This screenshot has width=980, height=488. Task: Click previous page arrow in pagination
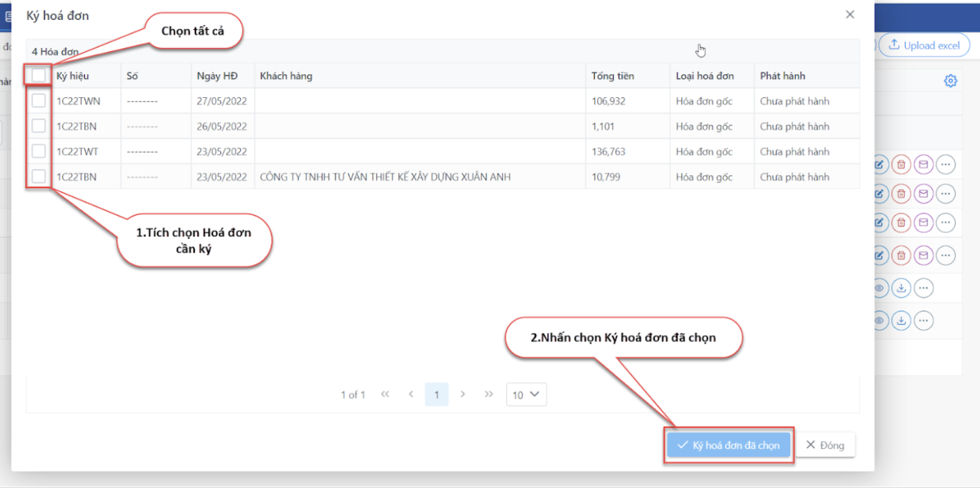click(x=410, y=395)
